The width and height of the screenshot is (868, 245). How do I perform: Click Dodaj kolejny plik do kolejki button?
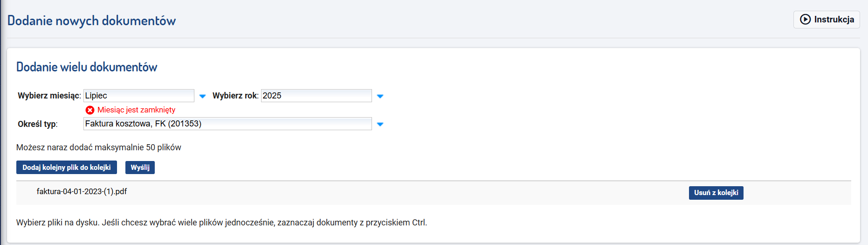[67, 168]
